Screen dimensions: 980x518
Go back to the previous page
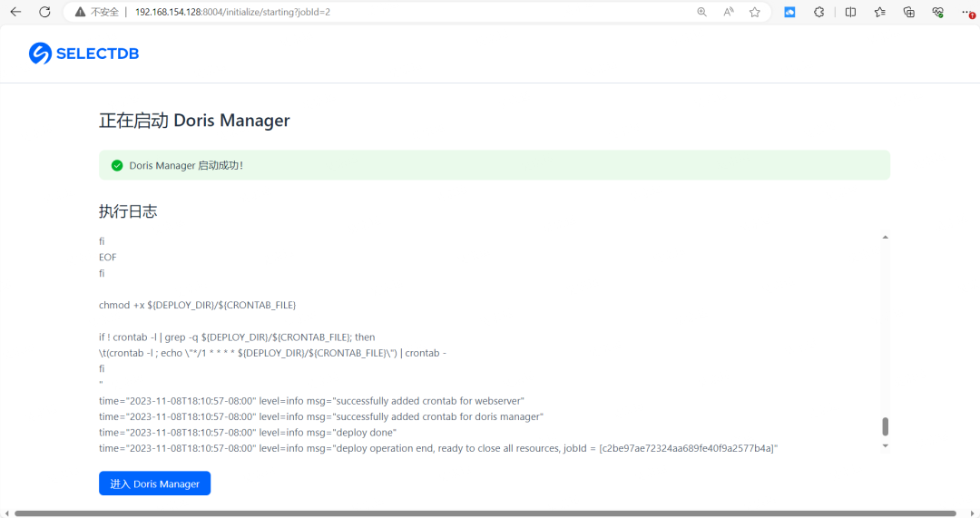point(15,12)
